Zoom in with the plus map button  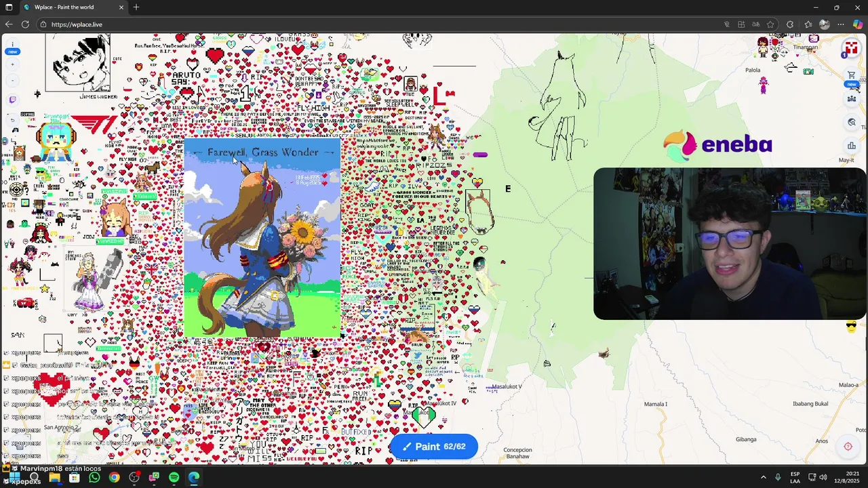[12, 64]
